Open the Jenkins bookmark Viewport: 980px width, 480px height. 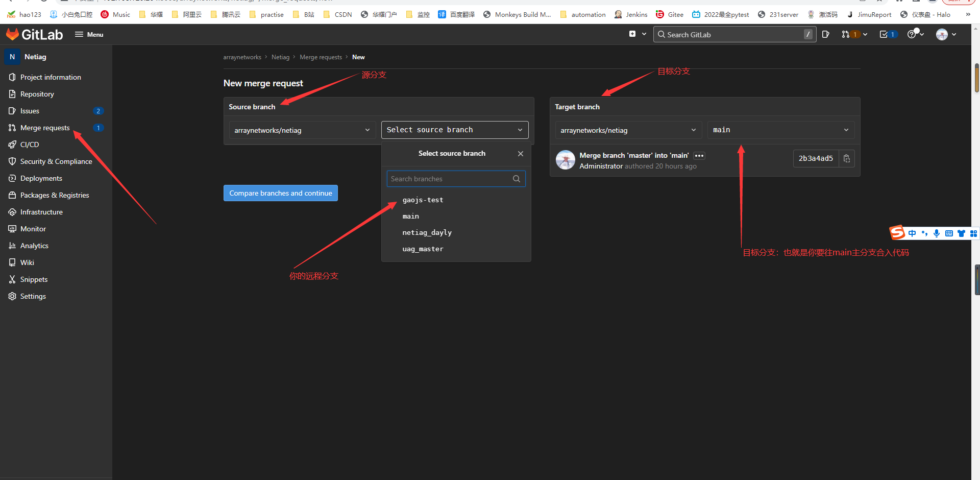[x=631, y=14]
